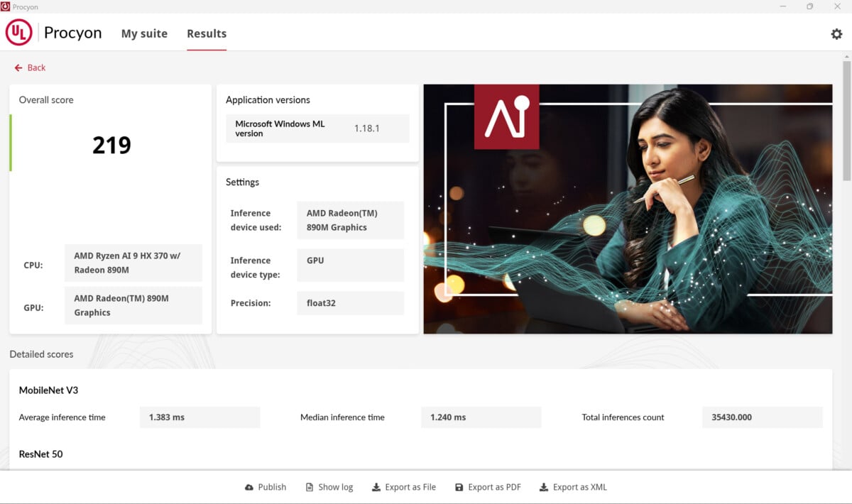Screen dimensions: 852x504
Task: Click the Publish cloud icon
Action: point(249,488)
